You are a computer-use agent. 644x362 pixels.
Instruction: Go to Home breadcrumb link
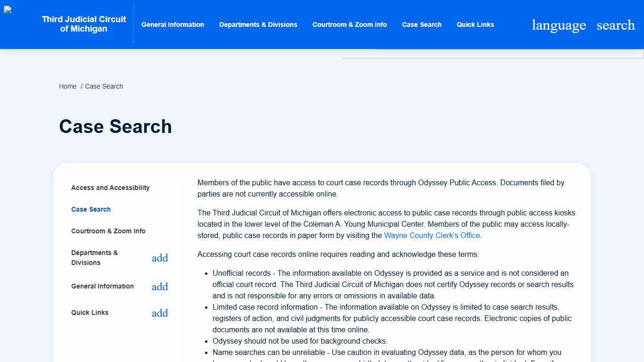pos(67,86)
